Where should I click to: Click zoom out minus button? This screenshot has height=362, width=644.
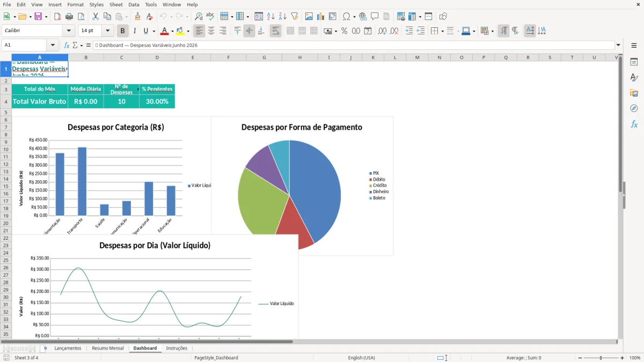point(580,358)
